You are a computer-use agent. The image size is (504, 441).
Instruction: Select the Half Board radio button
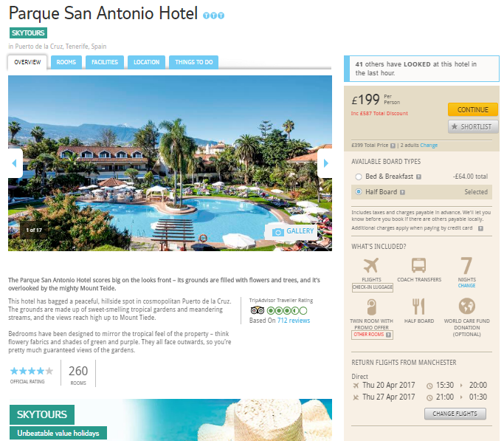coord(359,192)
